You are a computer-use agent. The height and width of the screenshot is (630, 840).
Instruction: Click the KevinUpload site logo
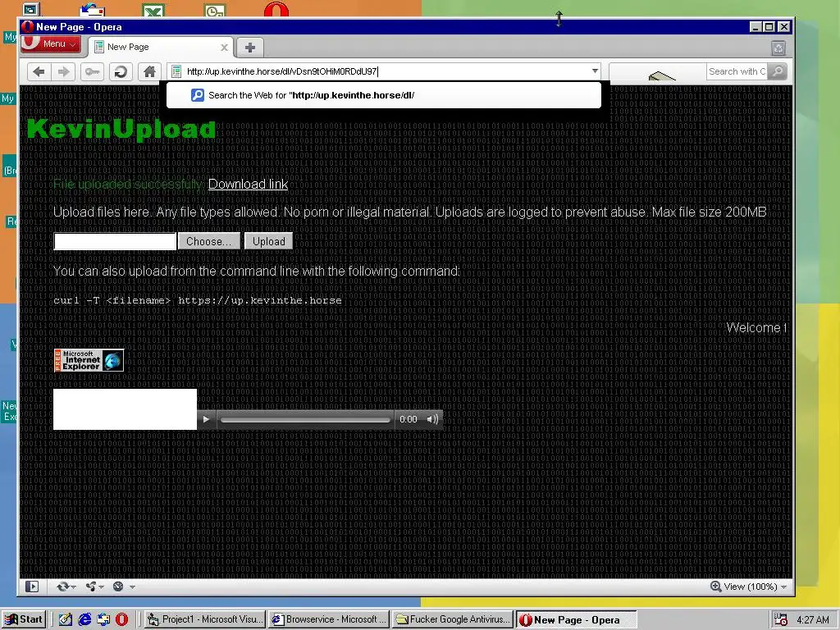pyautogui.click(x=121, y=129)
